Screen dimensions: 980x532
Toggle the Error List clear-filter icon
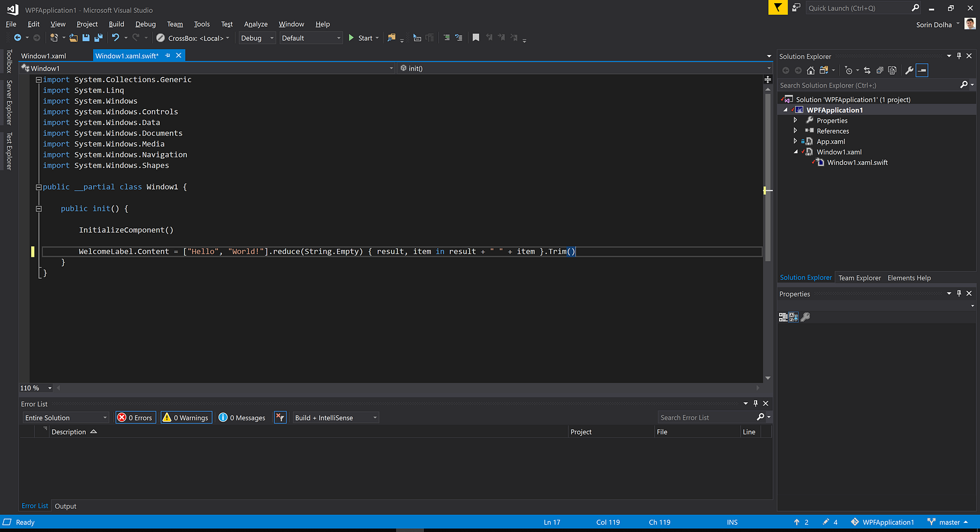click(x=280, y=417)
